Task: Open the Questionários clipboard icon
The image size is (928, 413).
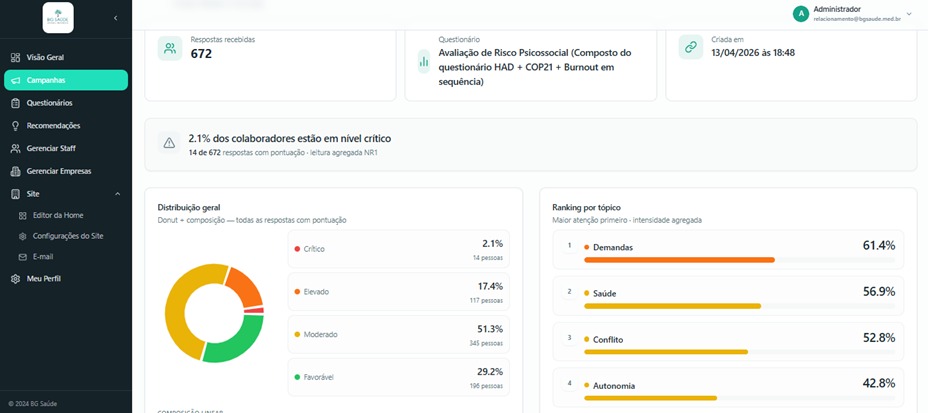Action: [x=15, y=103]
